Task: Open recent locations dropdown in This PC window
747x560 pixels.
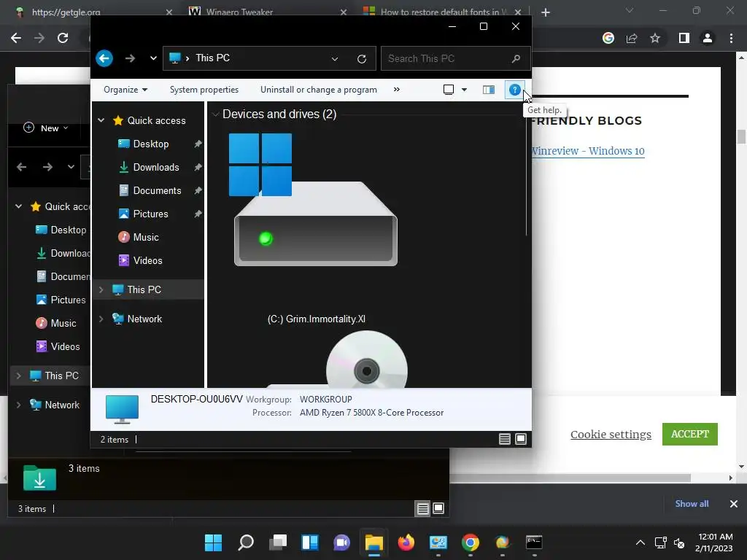Action: pos(153,58)
